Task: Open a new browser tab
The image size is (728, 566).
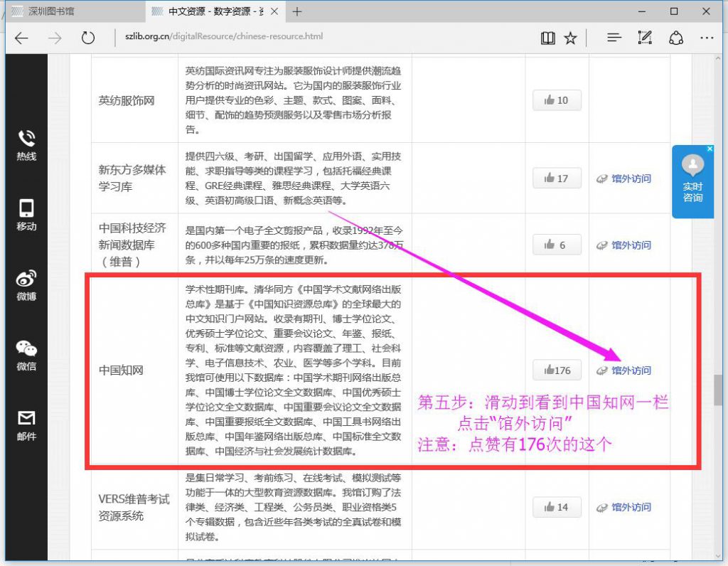Action: [x=297, y=11]
